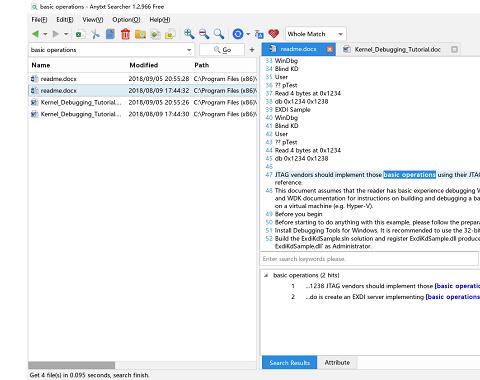Click the Kernel_Debugging_Tutorial.doc tab document icon

pos(347,49)
